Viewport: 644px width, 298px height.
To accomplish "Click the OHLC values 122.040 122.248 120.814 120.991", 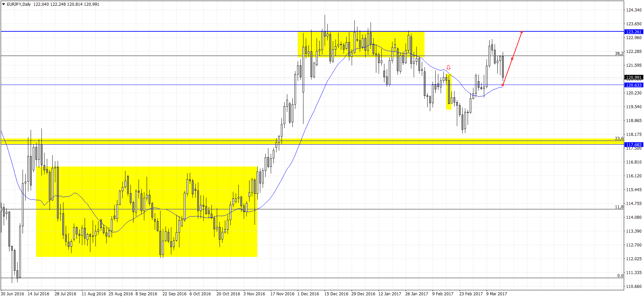I will 66,4.
